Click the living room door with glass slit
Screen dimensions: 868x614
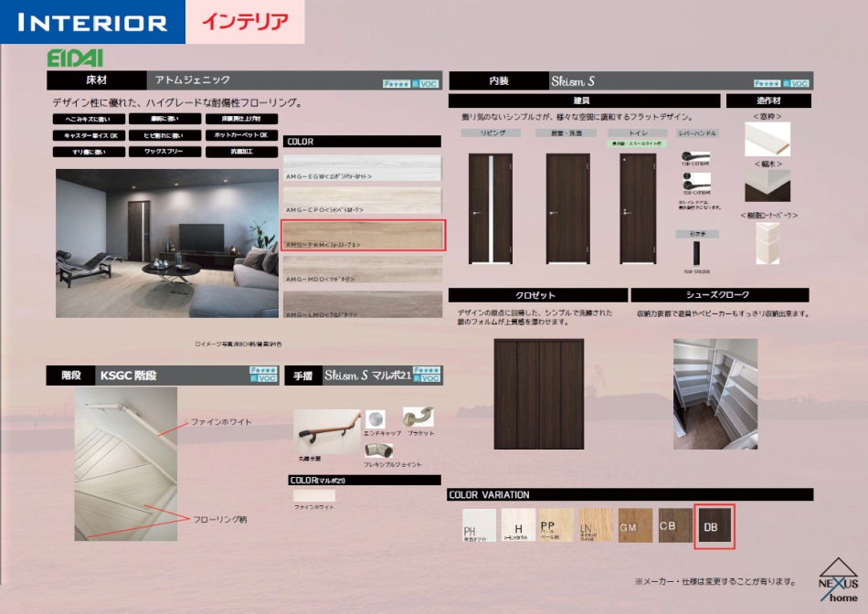pos(491,208)
